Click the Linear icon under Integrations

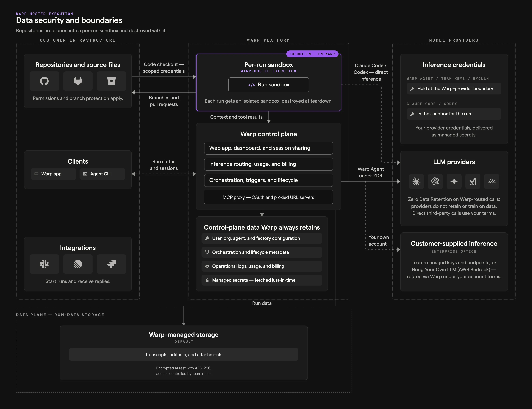(x=78, y=264)
